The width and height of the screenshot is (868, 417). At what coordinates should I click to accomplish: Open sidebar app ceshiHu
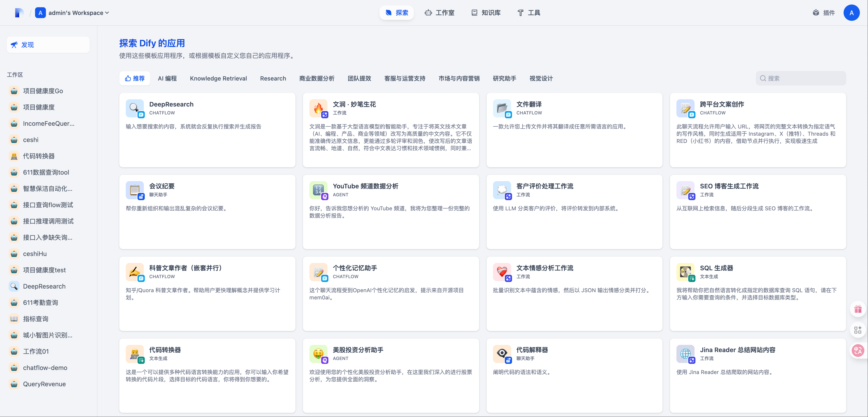point(48,254)
